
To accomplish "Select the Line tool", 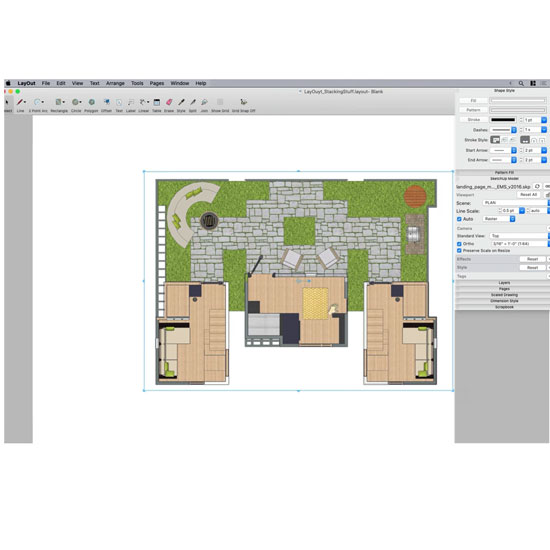I will pyautogui.click(x=20, y=102).
